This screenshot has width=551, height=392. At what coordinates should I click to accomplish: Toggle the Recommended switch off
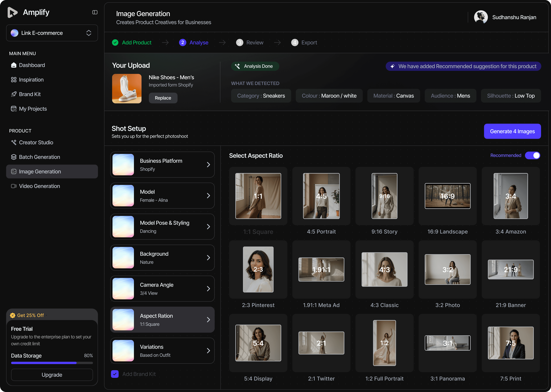(532, 155)
